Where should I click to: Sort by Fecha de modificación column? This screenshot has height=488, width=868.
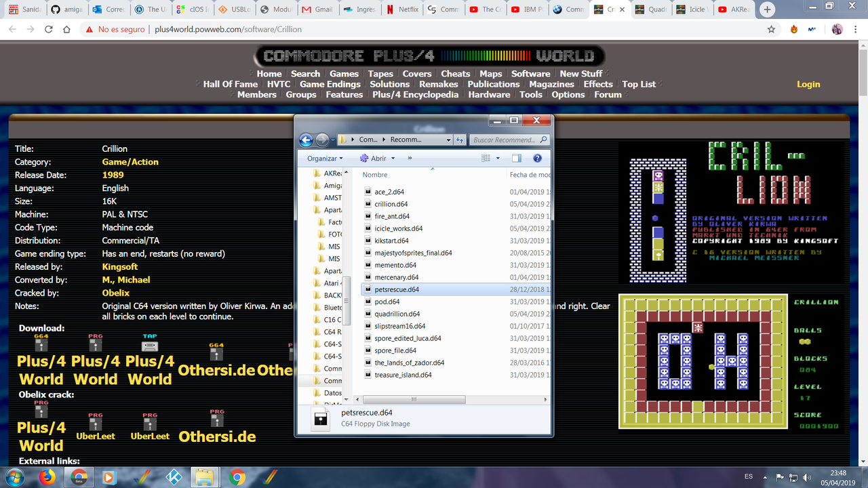(x=530, y=174)
